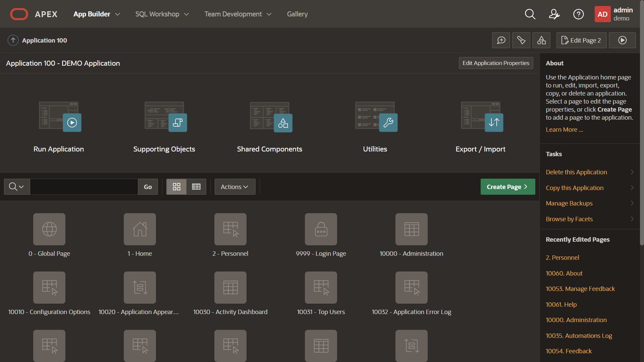Click Edit Application Properties button
The image size is (644, 362).
coord(496,63)
